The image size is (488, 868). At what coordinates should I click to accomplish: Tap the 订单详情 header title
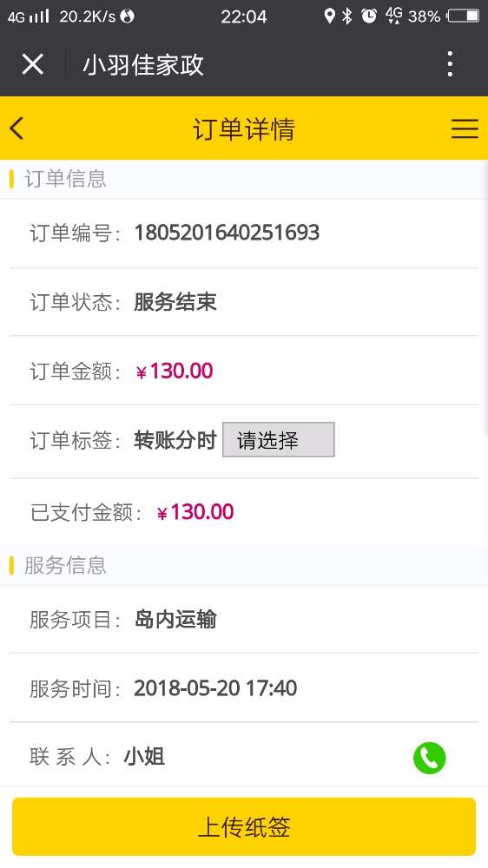tap(244, 129)
